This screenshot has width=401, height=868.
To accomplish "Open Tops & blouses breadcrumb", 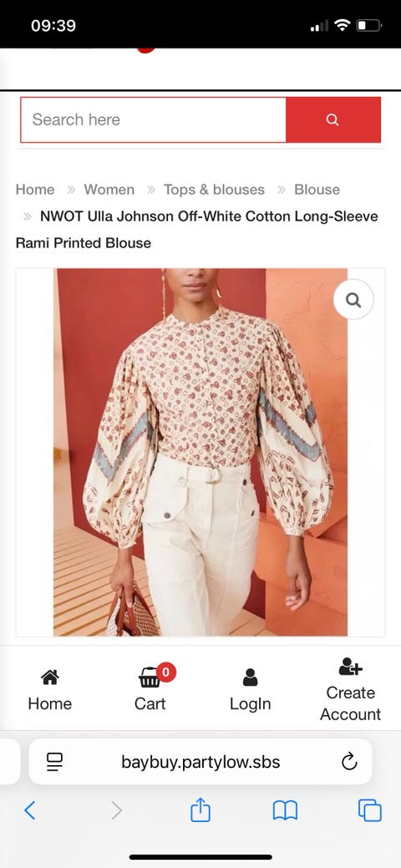I will 215,190.
